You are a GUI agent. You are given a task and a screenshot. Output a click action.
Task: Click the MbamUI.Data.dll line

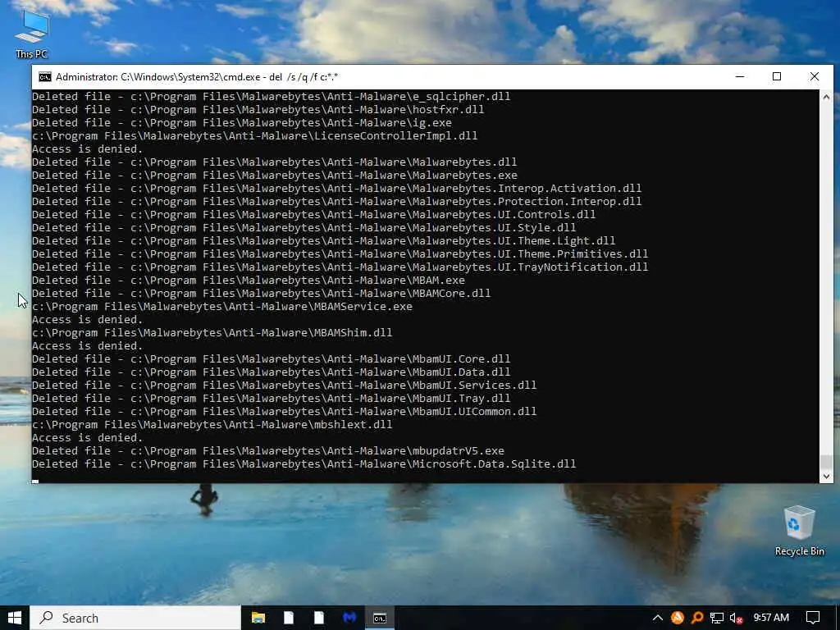point(271,372)
